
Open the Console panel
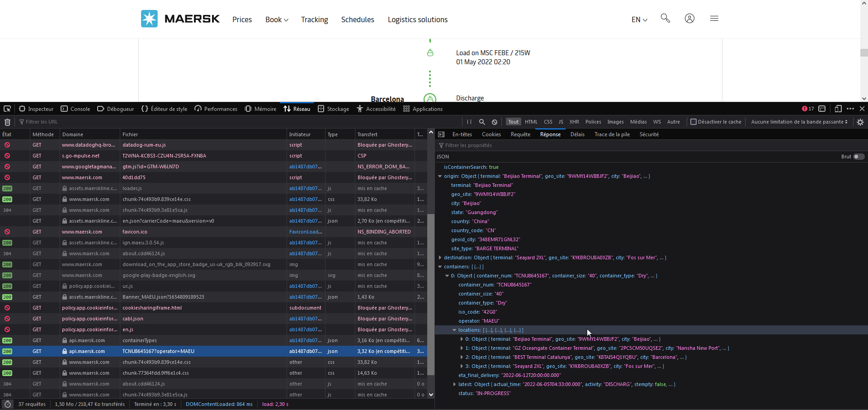[x=75, y=109]
